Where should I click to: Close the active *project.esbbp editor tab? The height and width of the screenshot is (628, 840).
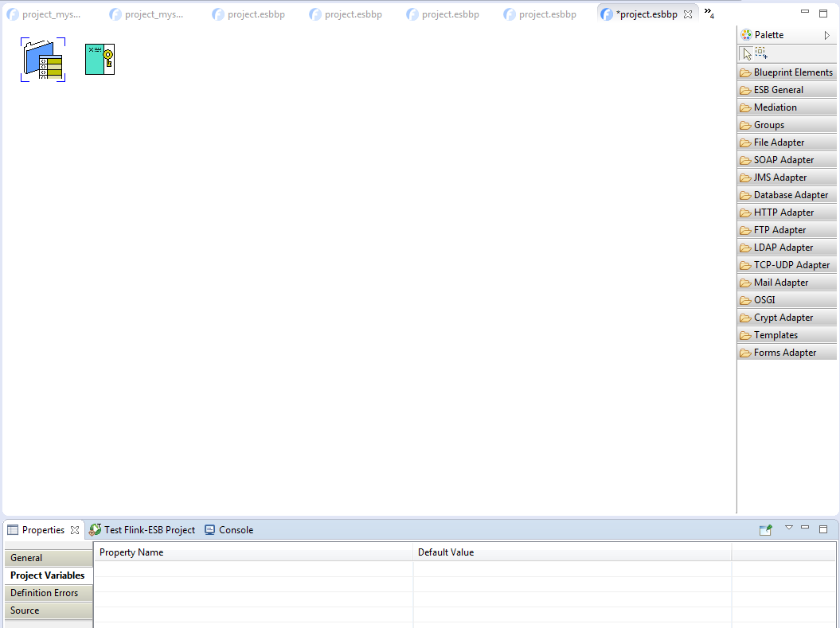coord(688,14)
